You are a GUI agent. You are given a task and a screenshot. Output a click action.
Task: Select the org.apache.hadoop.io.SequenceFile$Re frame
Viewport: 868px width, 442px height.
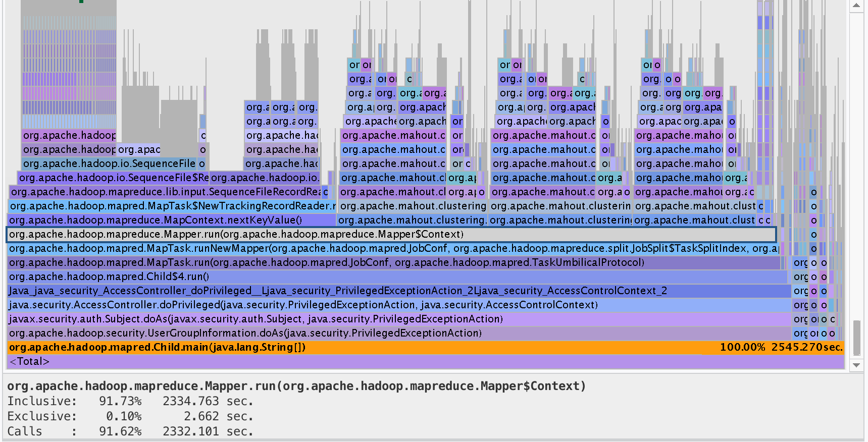pyautogui.click(x=113, y=178)
